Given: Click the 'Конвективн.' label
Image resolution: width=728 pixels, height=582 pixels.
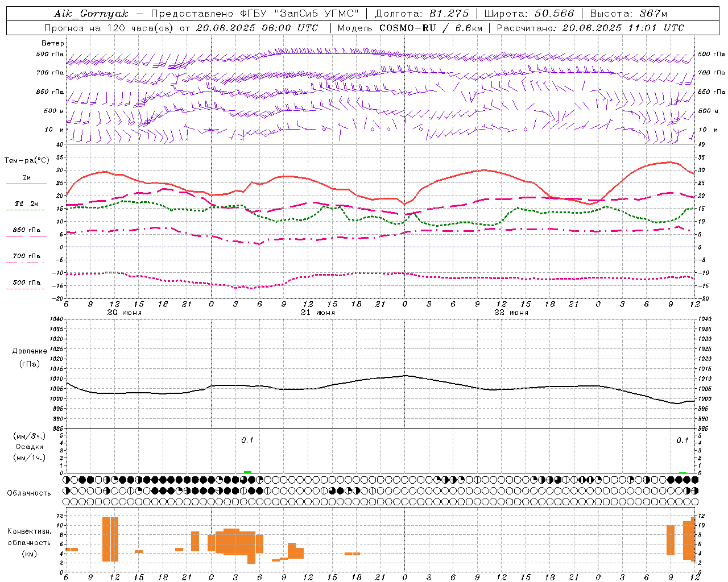Looking at the screenshot, I should pyautogui.click(x=30, y=531).
